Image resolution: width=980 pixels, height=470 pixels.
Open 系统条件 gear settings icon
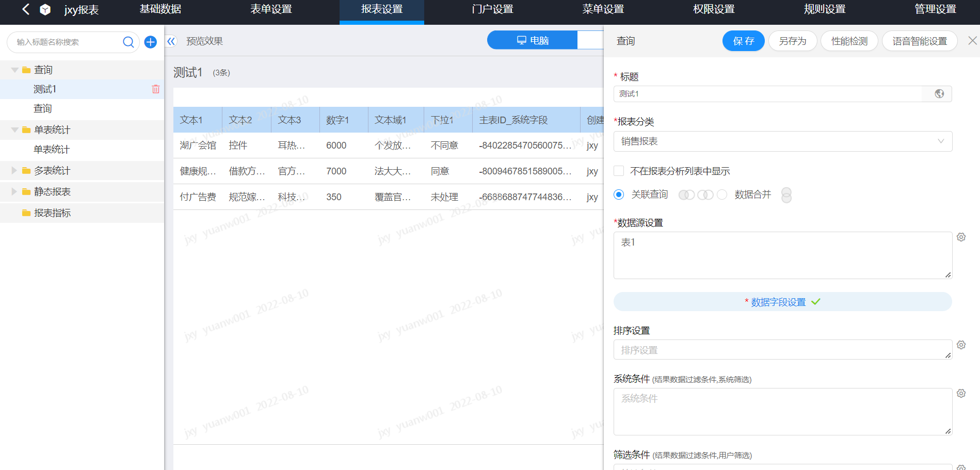[x=961, y=394]
